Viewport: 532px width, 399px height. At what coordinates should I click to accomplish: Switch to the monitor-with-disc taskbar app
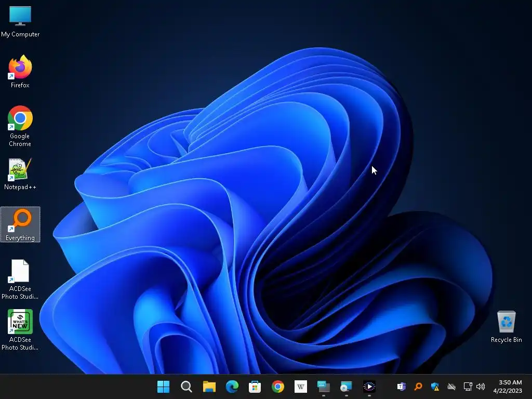tap(346, 387)
